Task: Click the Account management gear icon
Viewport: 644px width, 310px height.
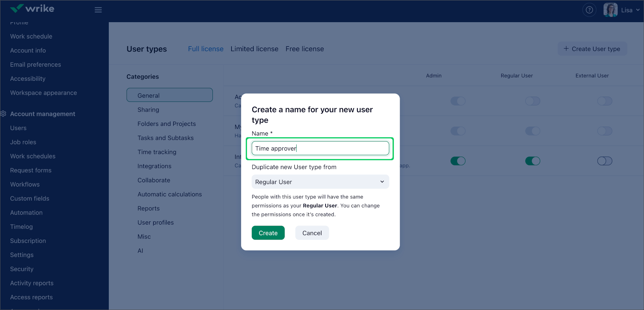Action: coord(4,114)
